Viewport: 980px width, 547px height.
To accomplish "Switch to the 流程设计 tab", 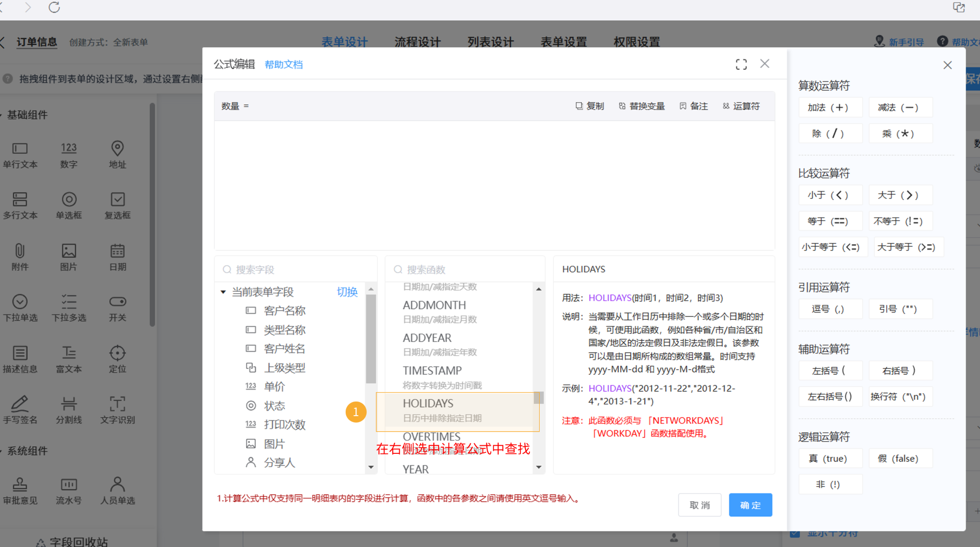I will point(418,42).
